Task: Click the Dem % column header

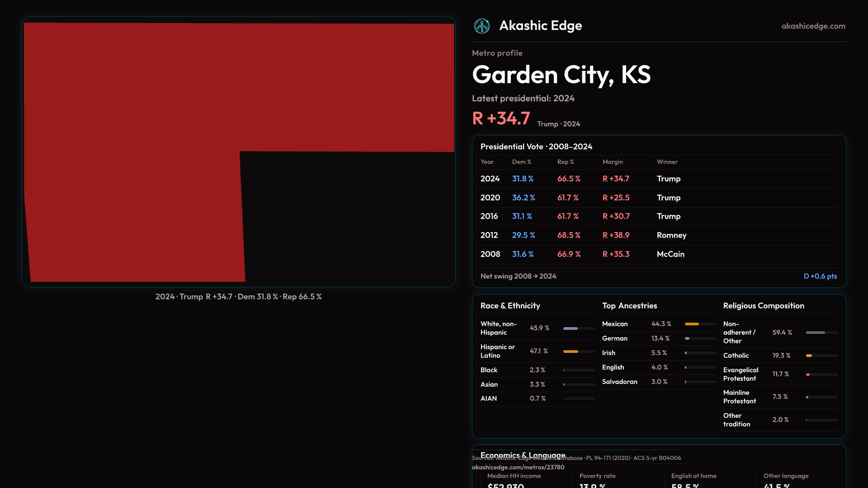Action: coord(521,162)
